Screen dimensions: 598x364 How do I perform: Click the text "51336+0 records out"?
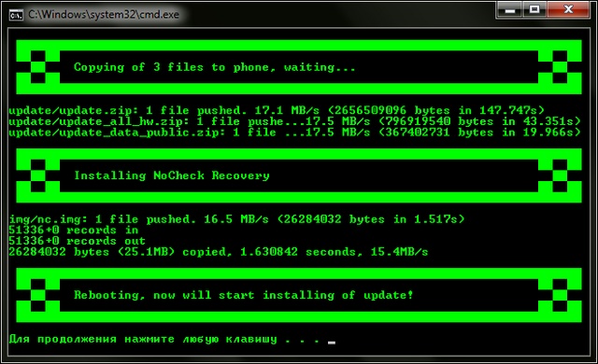(x=77, y=241)
